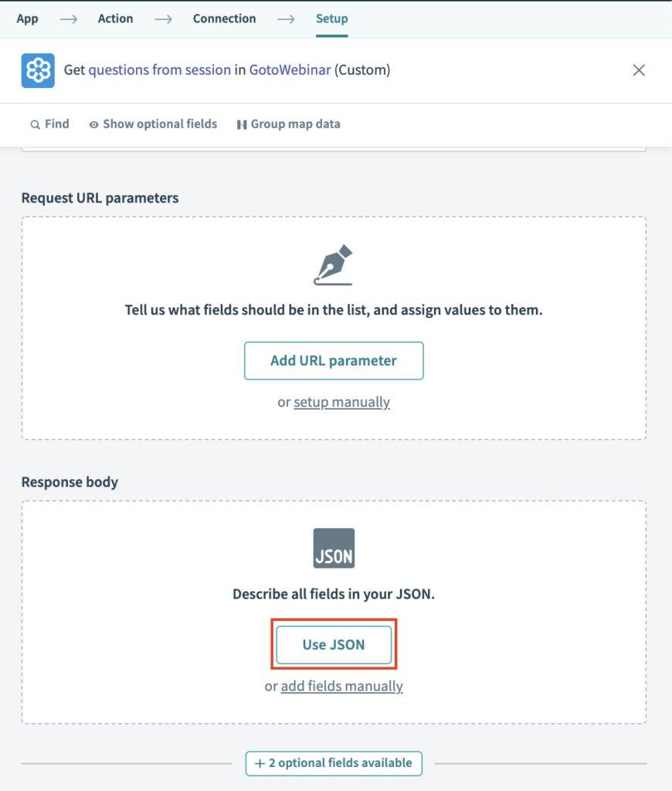The height and width of the screenshot is (791, 672).
Task: Expand the 2 optional fields available
Action: coord(334,762)
